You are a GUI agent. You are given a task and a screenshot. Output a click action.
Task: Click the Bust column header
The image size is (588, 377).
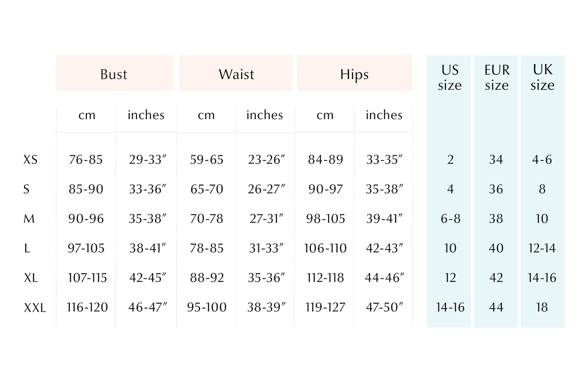click(x=114, y=74)
